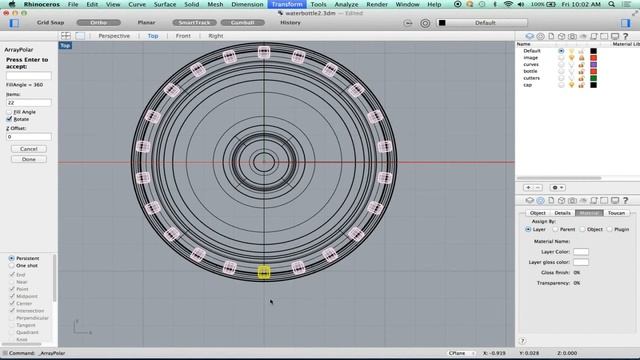
Task: Open the Transform menu
Action: [287, 4]
